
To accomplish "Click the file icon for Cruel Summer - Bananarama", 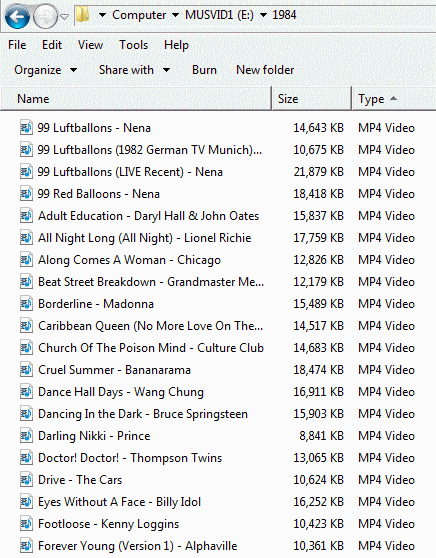I will pos(26,370).
